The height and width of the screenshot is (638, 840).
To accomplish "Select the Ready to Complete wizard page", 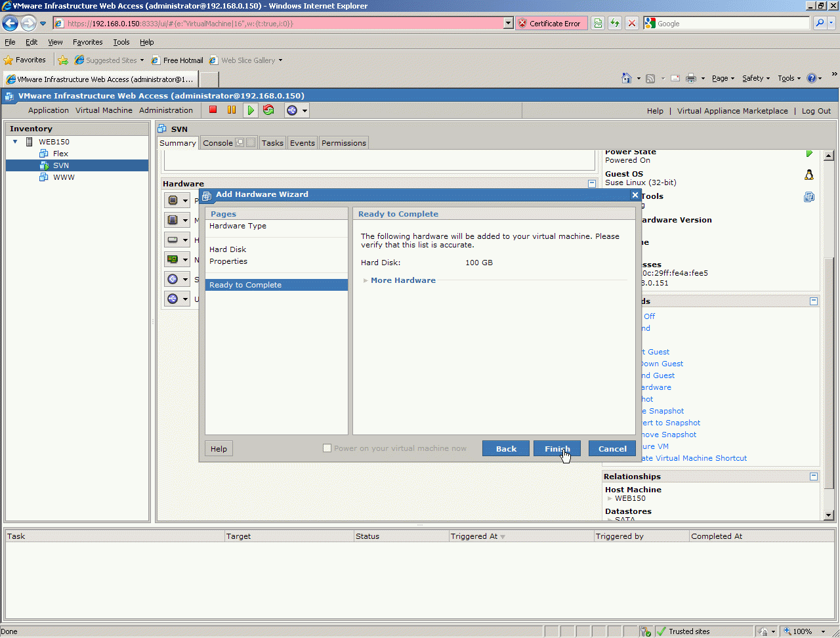I will point(276,285).
